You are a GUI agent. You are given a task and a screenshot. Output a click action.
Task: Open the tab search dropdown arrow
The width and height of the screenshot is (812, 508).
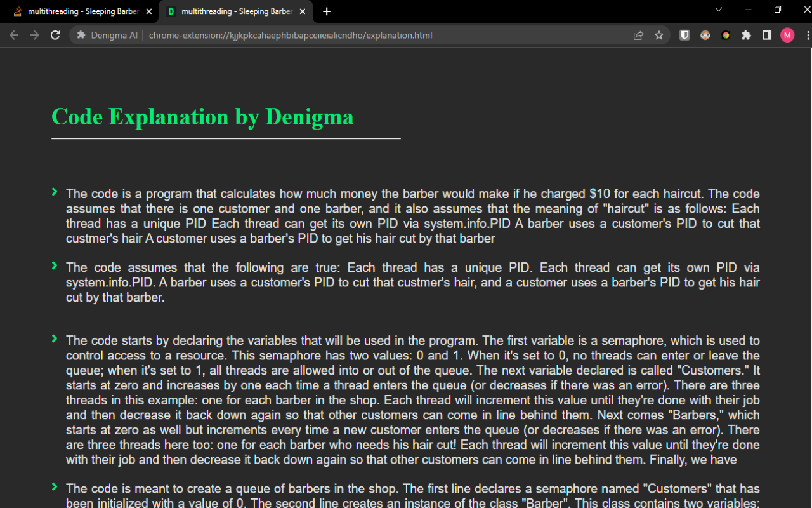pyautogui.click(x=719, y=10)
